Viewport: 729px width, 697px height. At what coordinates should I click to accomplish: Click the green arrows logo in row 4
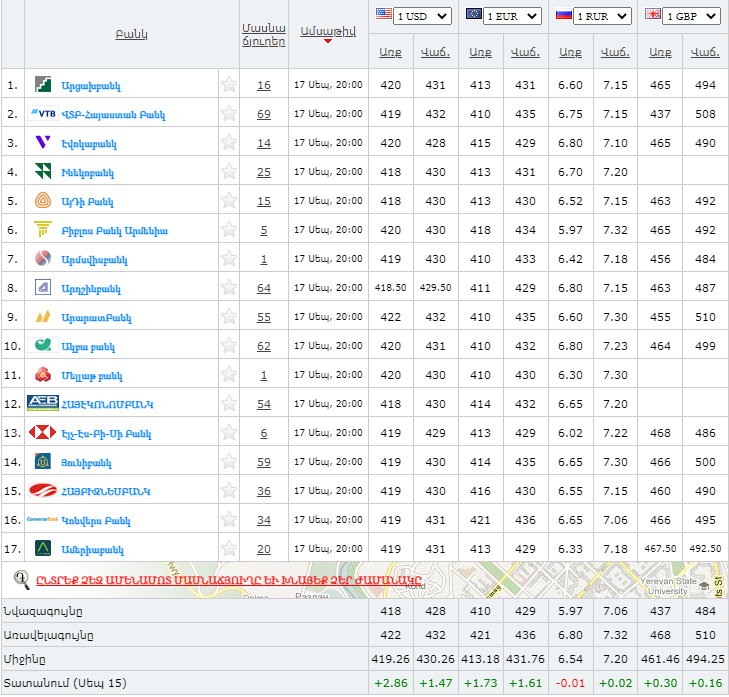[x=43, y=172]
